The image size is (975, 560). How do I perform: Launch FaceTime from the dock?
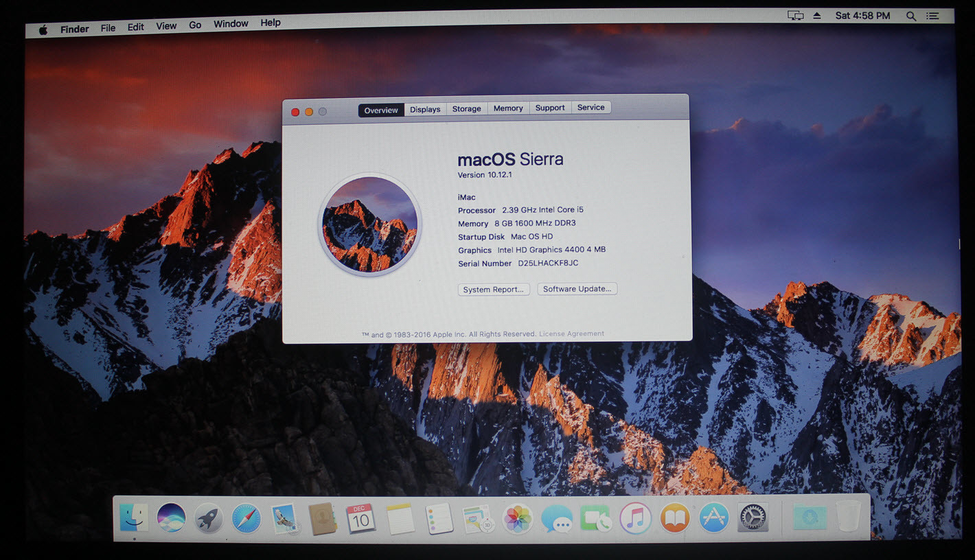tap(596, 519)
